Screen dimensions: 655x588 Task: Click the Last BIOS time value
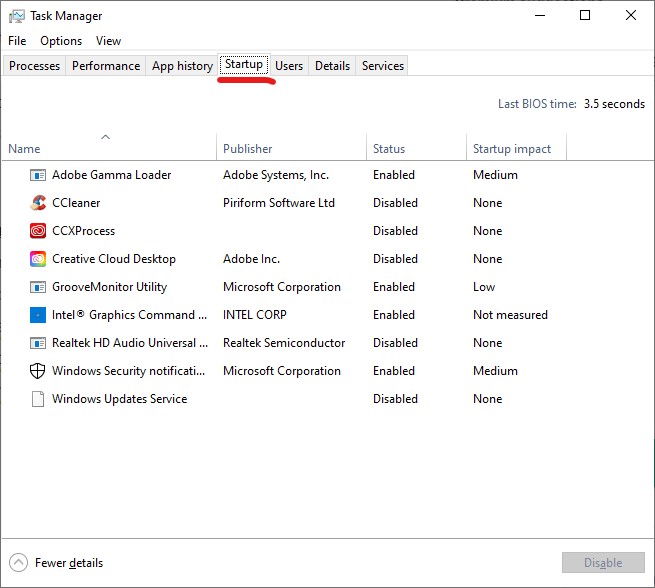point(614,104)
